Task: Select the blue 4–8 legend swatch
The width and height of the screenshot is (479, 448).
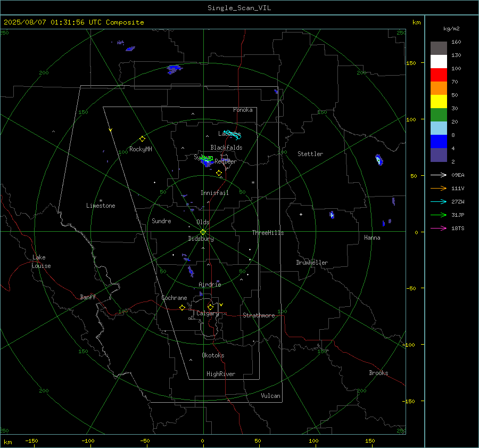Action: coord(439,141)
